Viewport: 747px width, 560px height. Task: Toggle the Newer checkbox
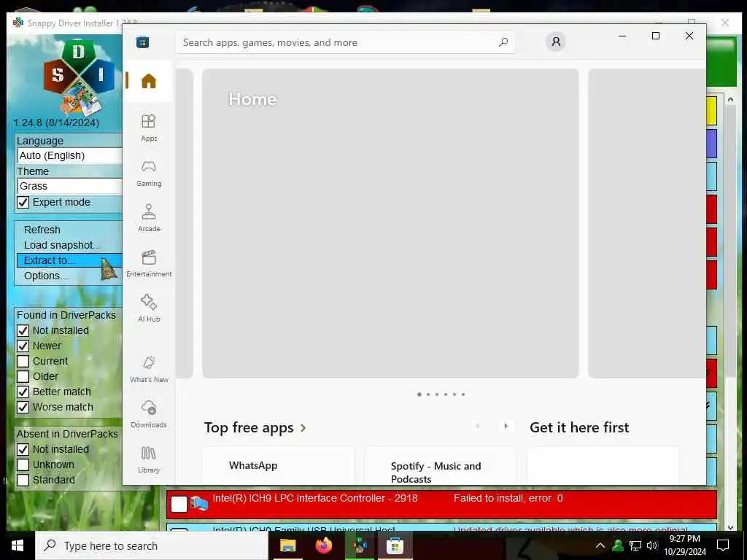point(23,346)
